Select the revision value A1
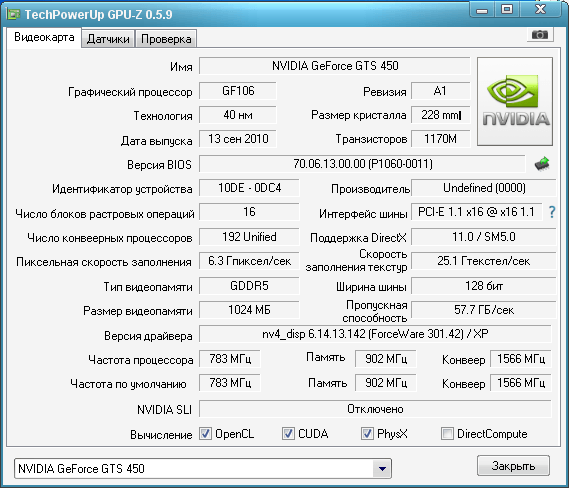Screen dimensions: 569x488 (x=441, y=91)
